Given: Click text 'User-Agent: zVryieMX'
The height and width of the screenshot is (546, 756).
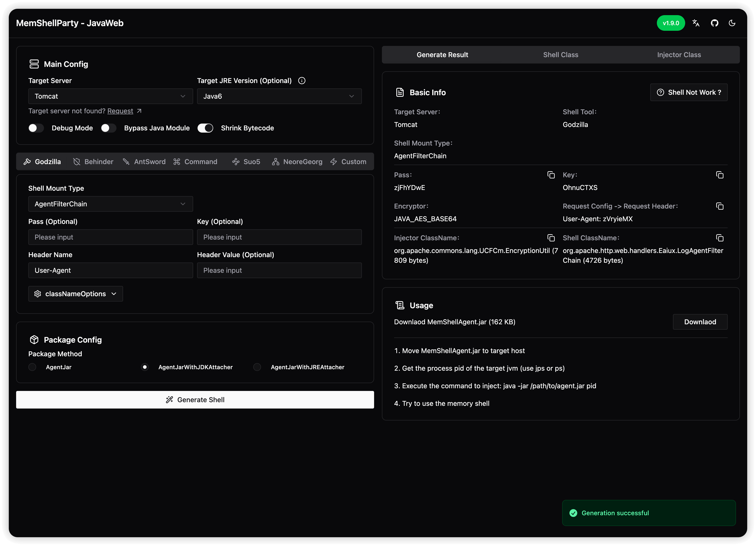Looking at the screenshot, I should [598, 219].
